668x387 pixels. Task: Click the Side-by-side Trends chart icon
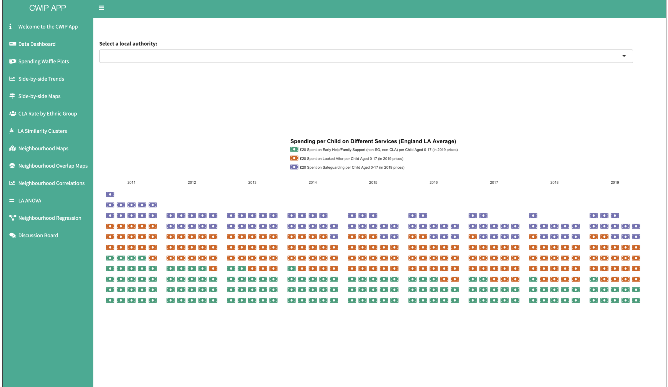point(12,79)
